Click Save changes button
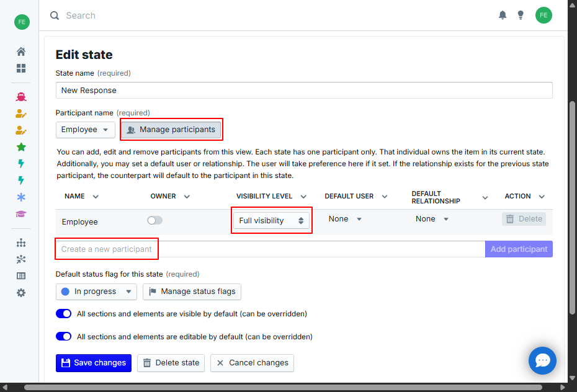The image size is (577, 392). click(x=93, y=363)
